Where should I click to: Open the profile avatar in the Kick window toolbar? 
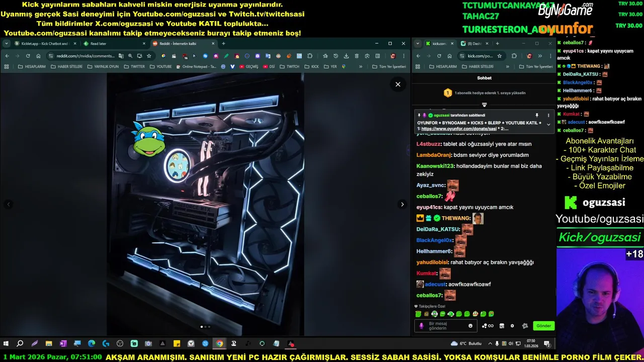529,56
